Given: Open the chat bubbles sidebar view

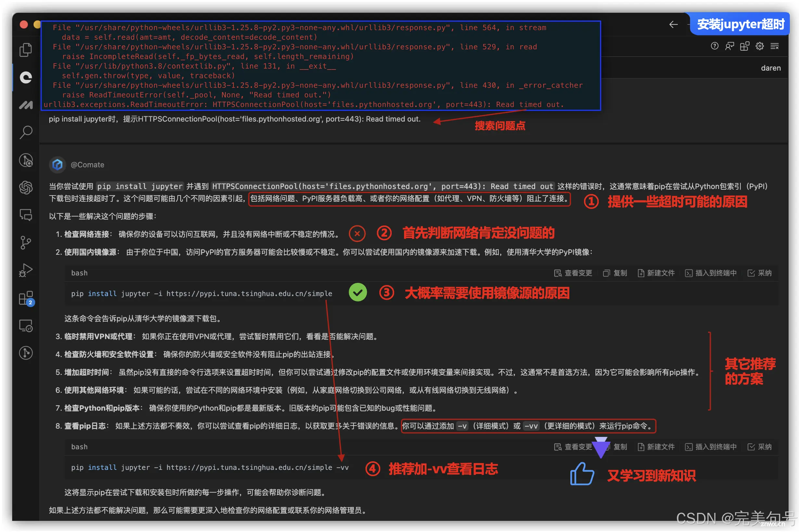Looking at the screenshot, I should pos(25,215).
